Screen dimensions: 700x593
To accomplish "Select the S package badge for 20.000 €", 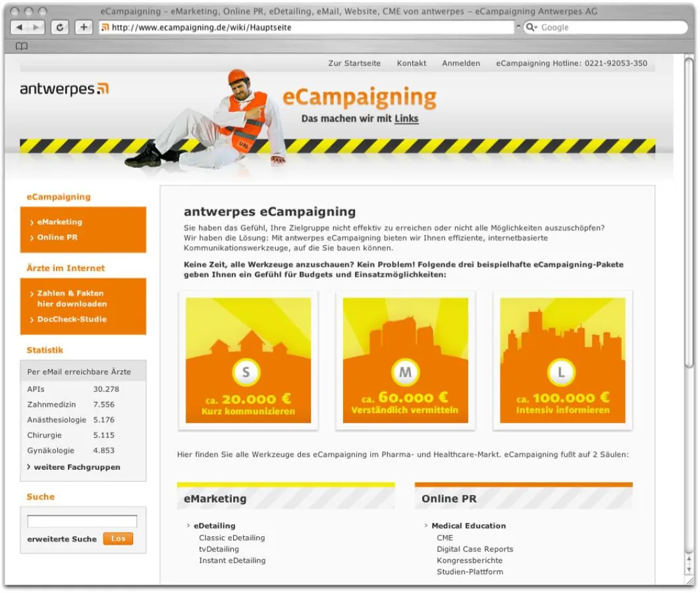I will click(246, 372).
